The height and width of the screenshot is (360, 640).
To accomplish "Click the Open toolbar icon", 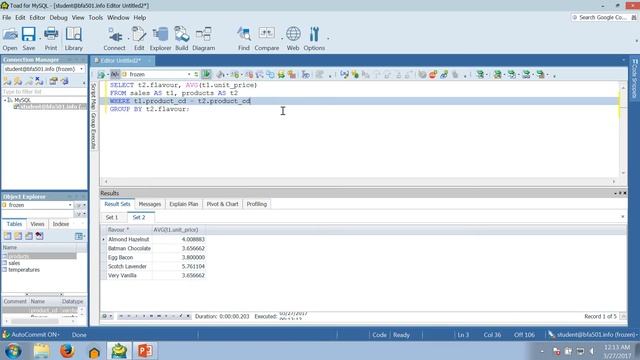I will pos(10,39).
